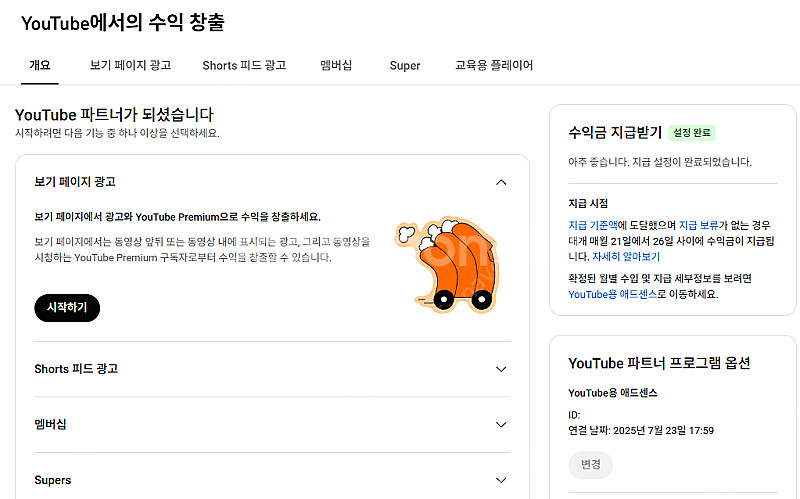The width and height of the screenshot is (800, 499).
Task: Click the 시작하기 button
Action: [67, 308]
